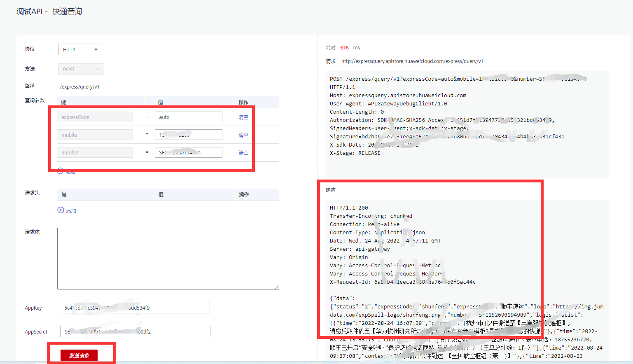The image size is (633, 364).
Task: Click the request URL expressquery.apistore.huaweicloud.com
Action: [412, 61]
